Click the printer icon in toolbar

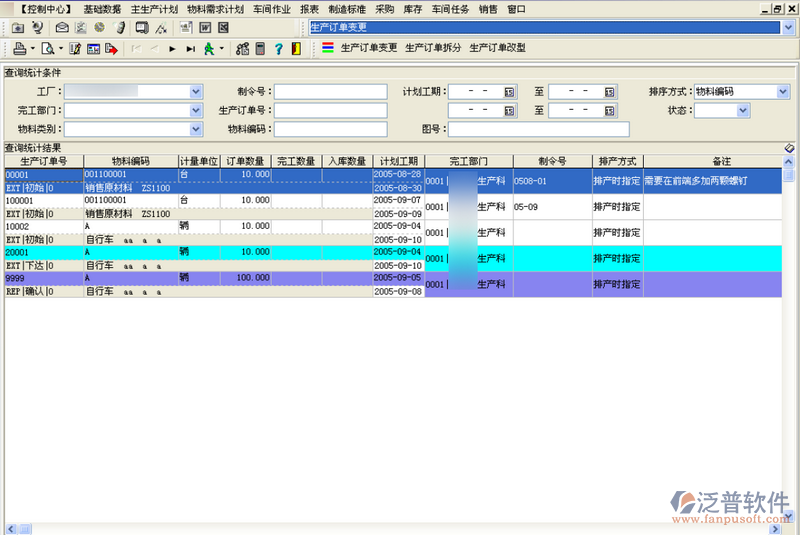pos(19,48)
